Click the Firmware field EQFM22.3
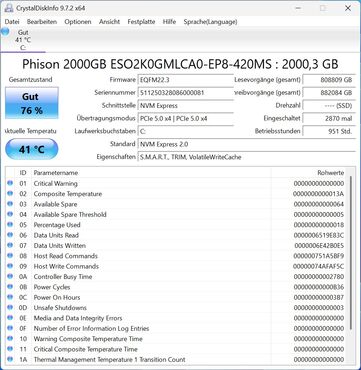Viewport: 361px width, 370px height. 185,80
